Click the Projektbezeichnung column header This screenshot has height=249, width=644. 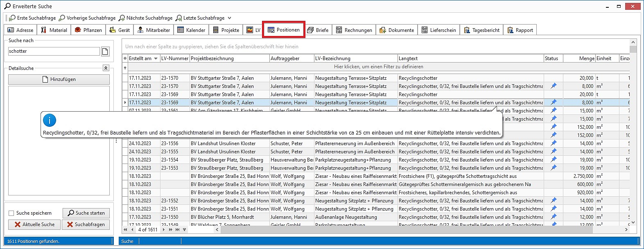tap(230, 58)
